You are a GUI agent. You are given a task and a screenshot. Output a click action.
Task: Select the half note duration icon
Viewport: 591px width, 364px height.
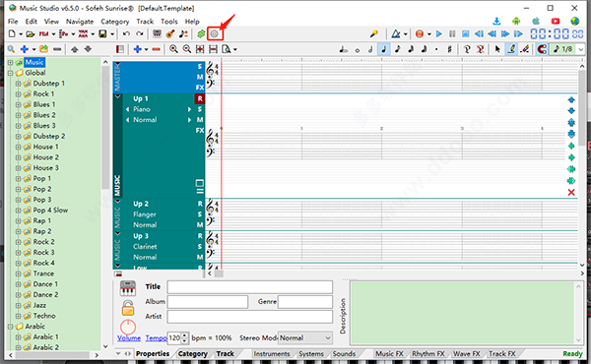click(x=370, y=49)
